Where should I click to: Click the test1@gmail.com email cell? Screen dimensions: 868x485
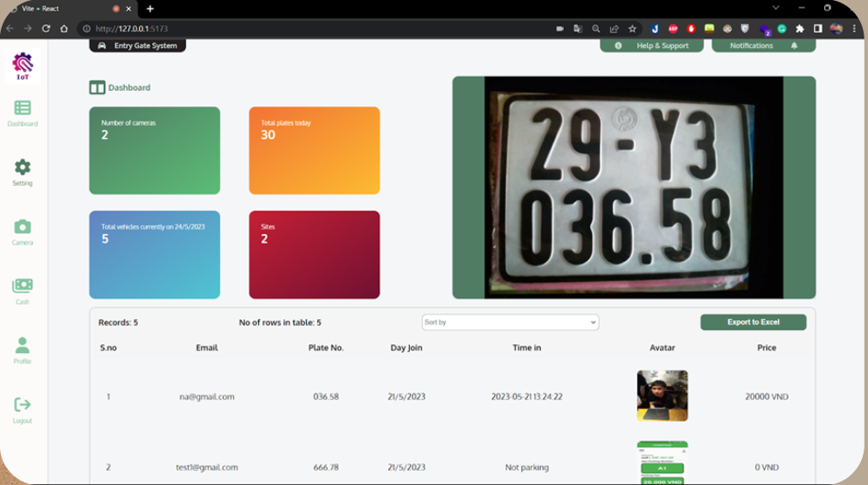[206, 468]
